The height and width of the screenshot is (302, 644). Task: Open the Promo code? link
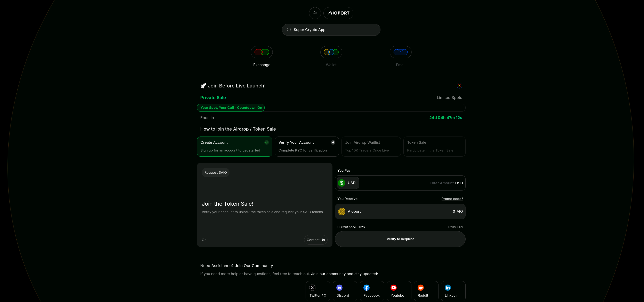click(452, 199)
